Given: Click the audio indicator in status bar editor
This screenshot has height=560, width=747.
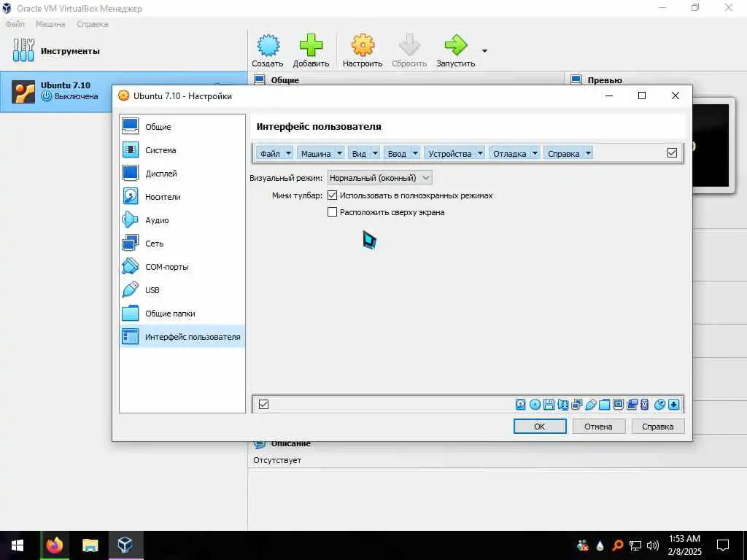Looking at the screenshot, I should tap(563, 404).
